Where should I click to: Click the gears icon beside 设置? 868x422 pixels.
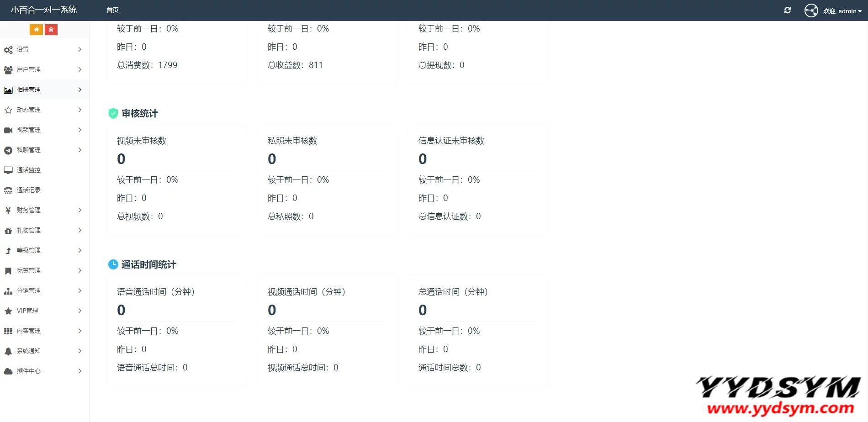coord(8,50)
